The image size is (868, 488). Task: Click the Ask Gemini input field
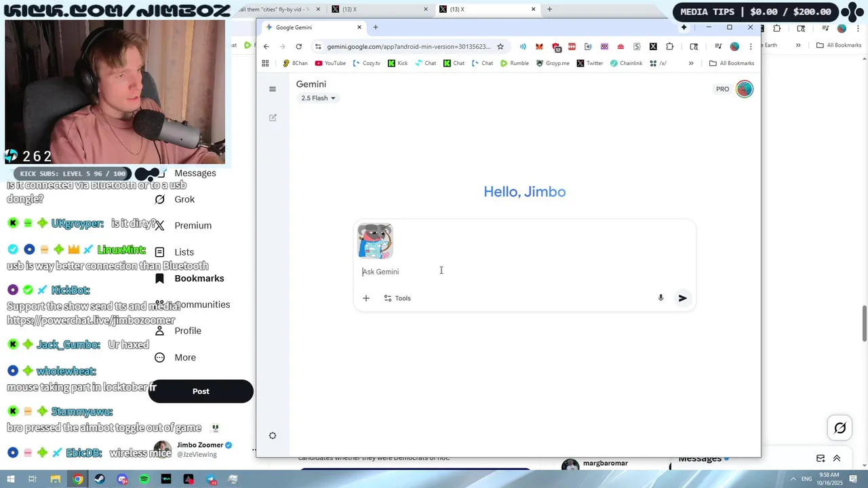tap(524, 272)
